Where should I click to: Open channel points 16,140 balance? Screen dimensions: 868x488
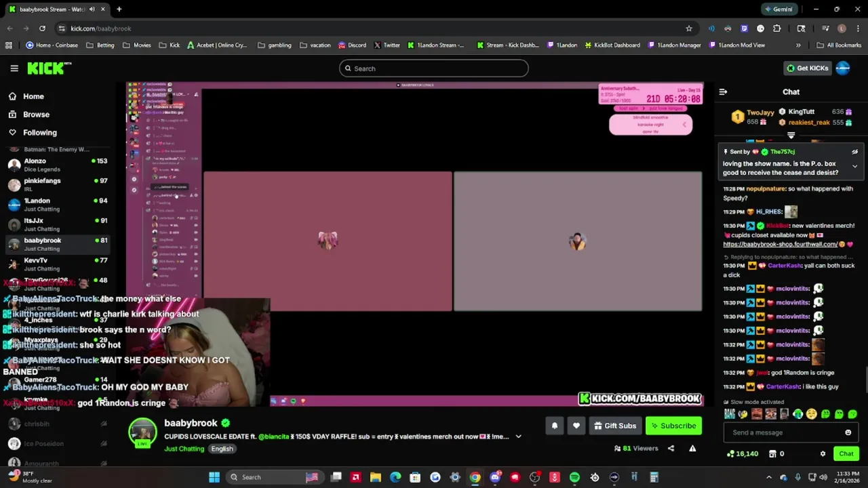coord(742,453)
